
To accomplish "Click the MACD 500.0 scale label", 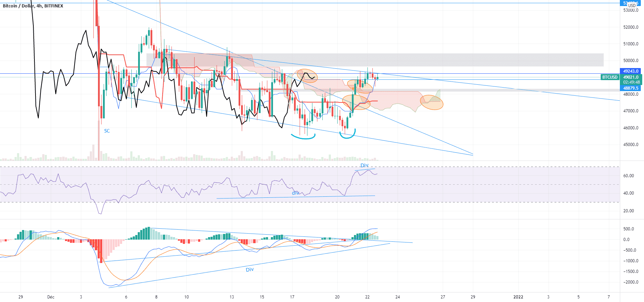I will [x=629, y=229].
